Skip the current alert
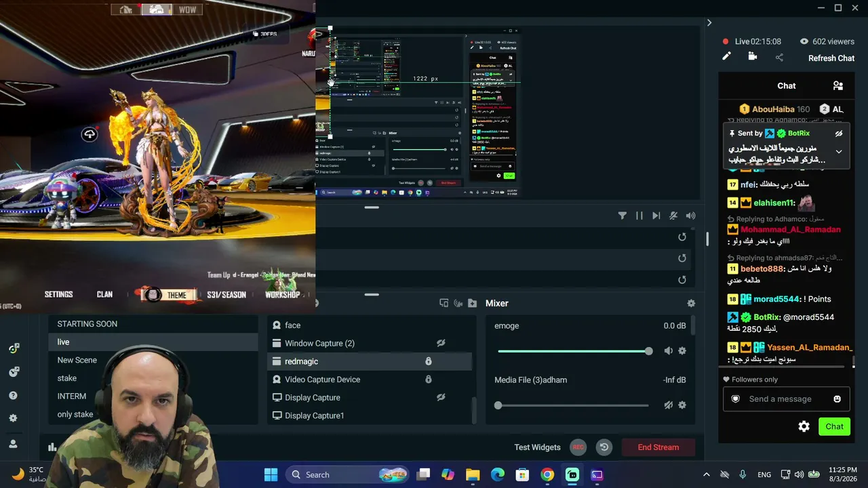868x488 pixels. [x=656, y=216]
